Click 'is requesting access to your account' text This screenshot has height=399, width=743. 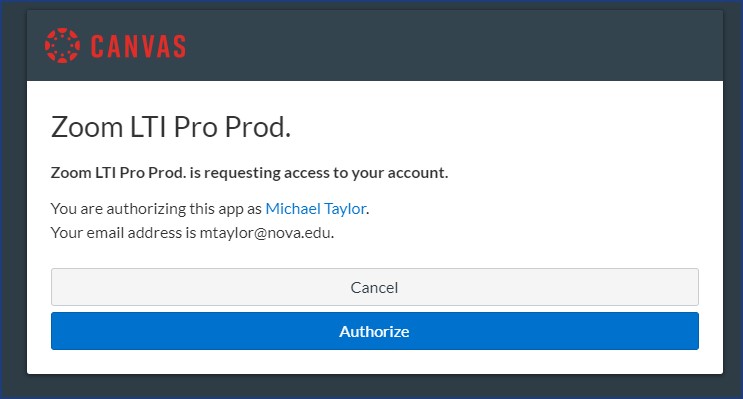[318, 173]
